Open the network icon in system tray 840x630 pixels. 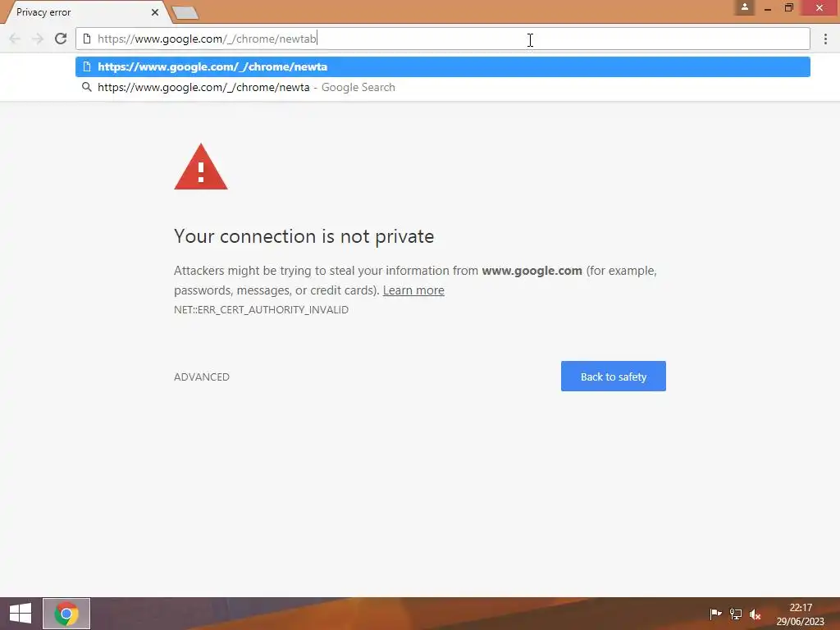pyautogui.click(x=736, y=614)
